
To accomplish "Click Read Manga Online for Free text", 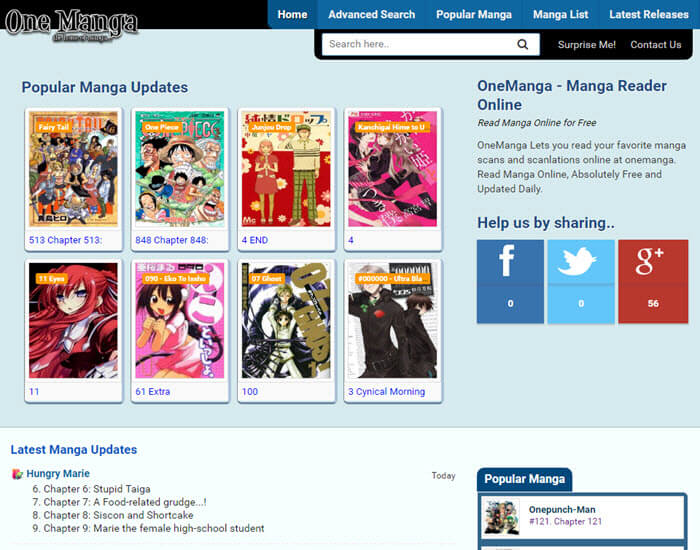I will pos(537,123).
